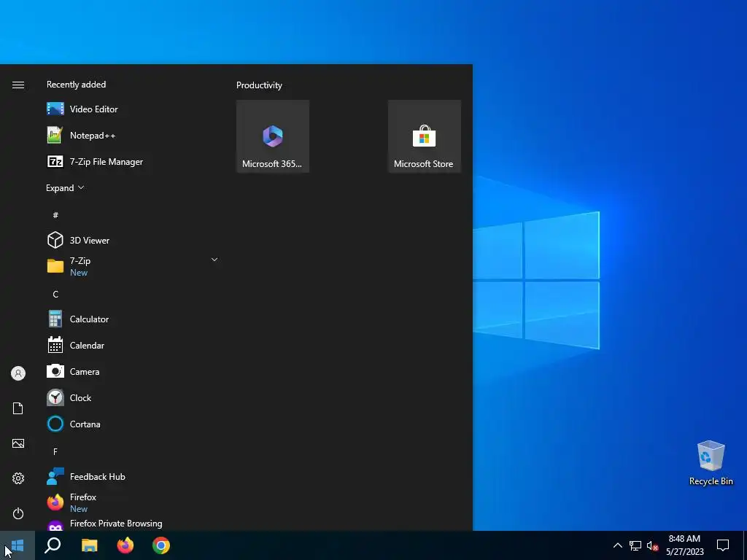Select the Recycle Bin desktop icon

click(711, 463)
